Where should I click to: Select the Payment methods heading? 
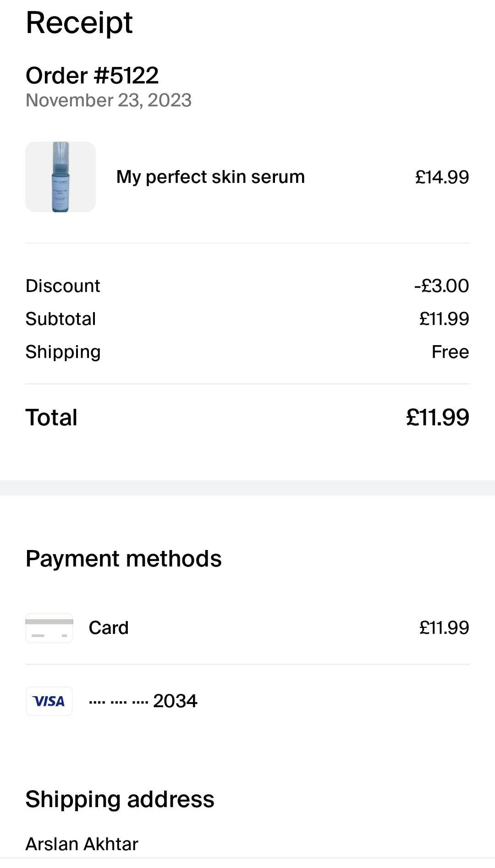click(x=123, y=559)
